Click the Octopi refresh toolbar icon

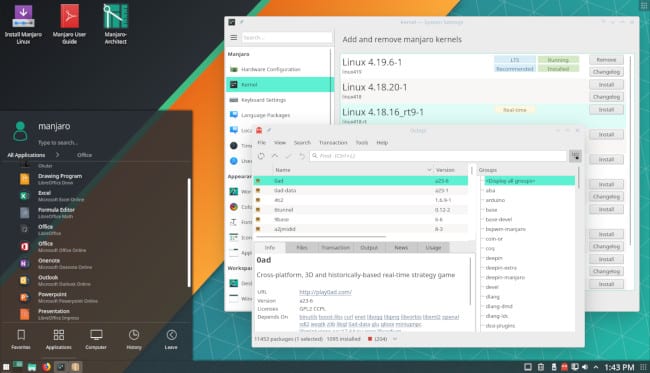261,156
